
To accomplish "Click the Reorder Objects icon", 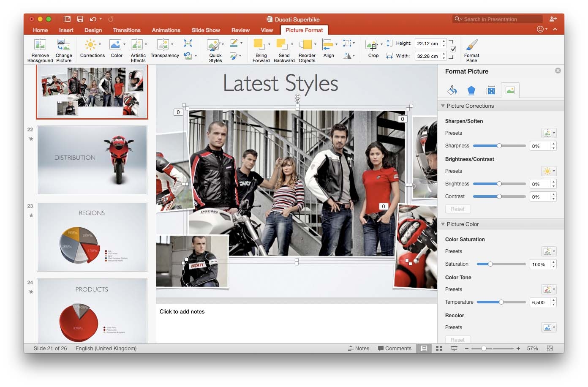I will (305, 44).
